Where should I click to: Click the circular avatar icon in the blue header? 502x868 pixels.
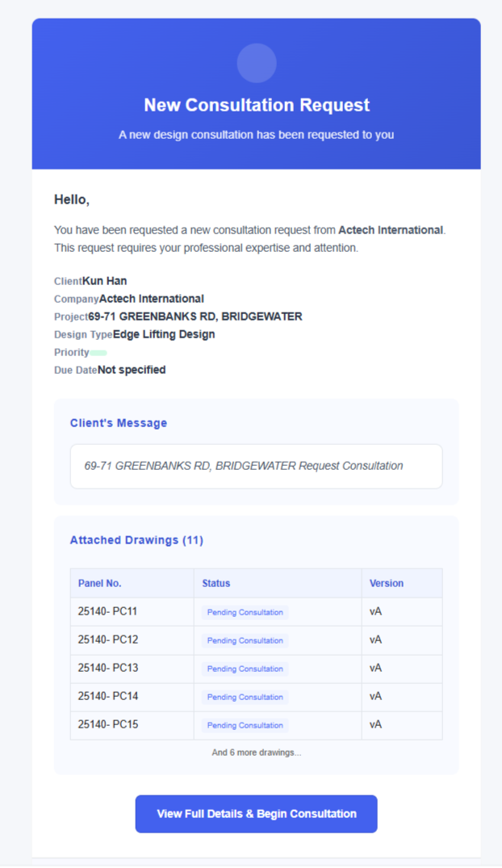pyautogui.click(x=257, y=63)
